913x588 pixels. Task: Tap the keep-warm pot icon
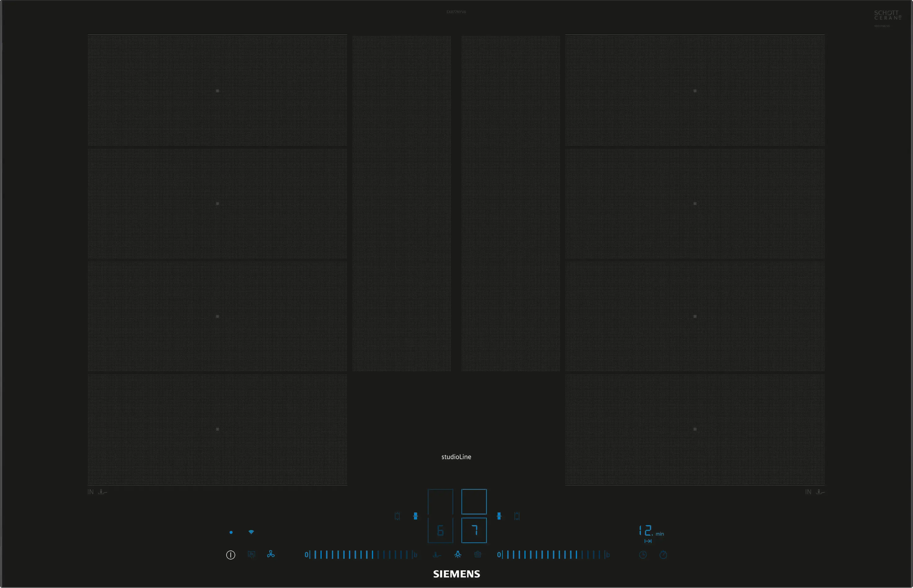click(478, 555)
